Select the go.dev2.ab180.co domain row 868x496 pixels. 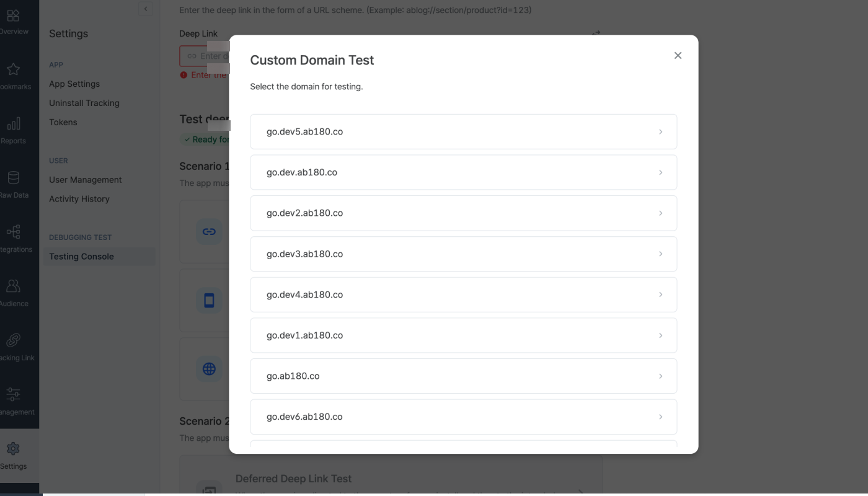pyautogui.click(x=463, y=213)
